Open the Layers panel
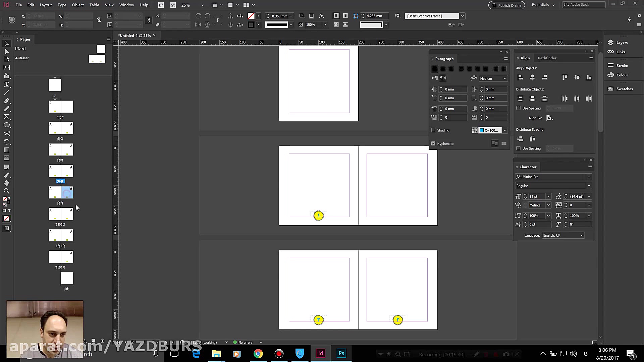Screen dimensions: 644x362 click(x=620, y=43)
